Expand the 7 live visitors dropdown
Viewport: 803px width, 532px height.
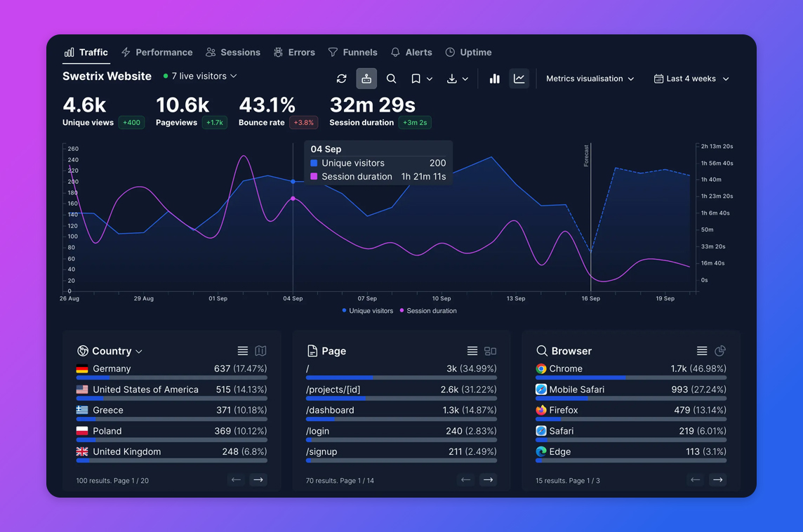(x=201, y=76)
